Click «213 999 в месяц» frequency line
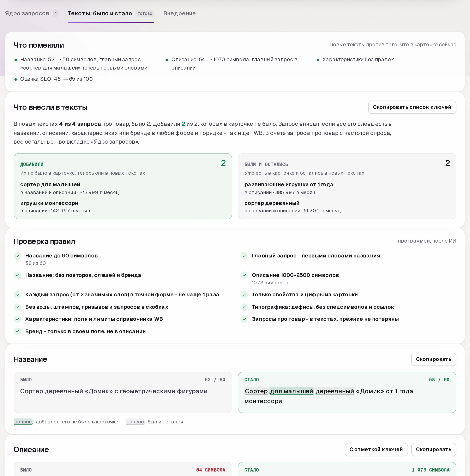 99,192
